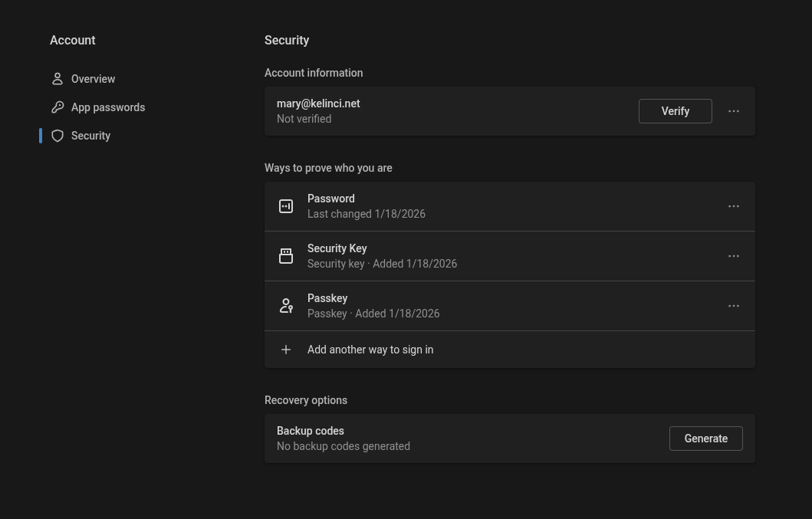This screenshot has width=812, height=519.
Task: Open the App passwords page
Action: pyautogui.click(x=107, y=107)
